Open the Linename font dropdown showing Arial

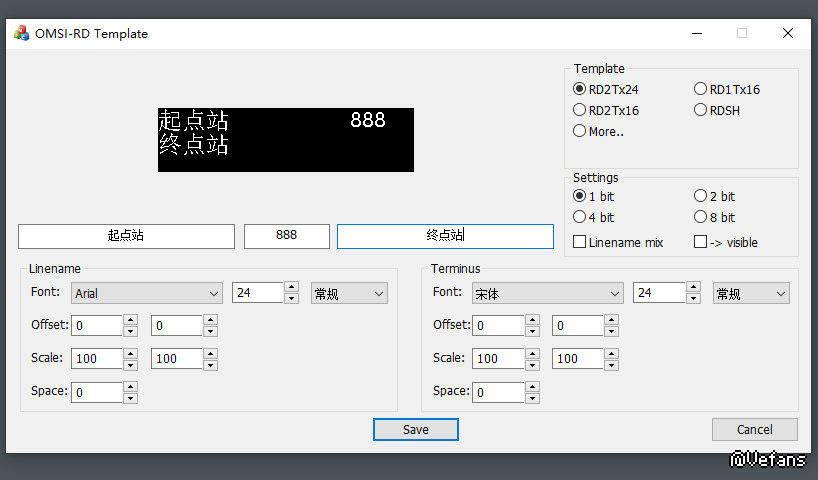pos(147,293)
